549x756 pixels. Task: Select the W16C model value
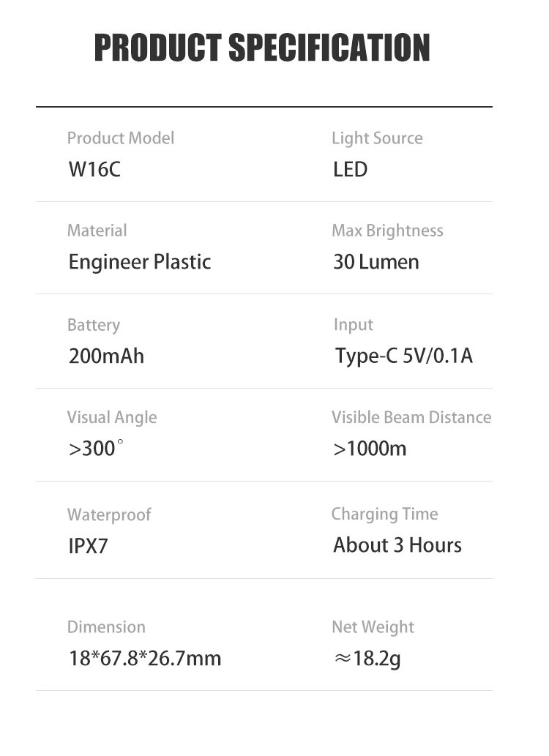point(94,170)
